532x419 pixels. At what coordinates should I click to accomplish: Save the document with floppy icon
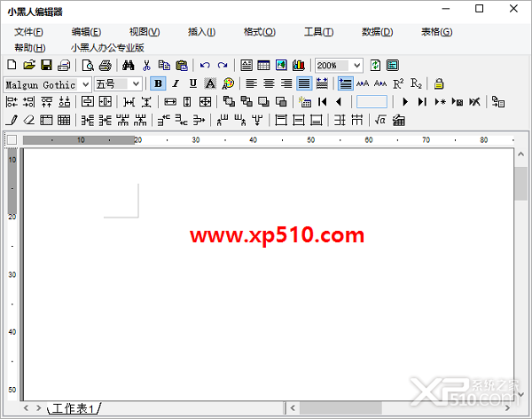pyautogui.click(x=46, y=65)
